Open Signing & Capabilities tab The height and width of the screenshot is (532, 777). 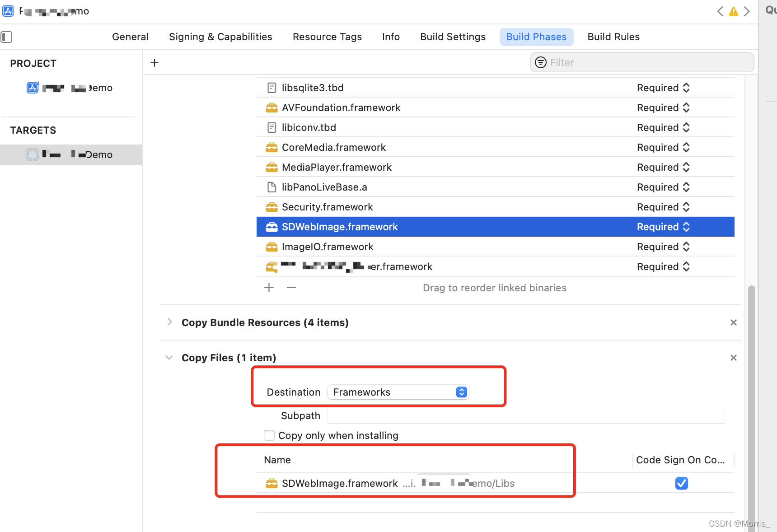220,37
